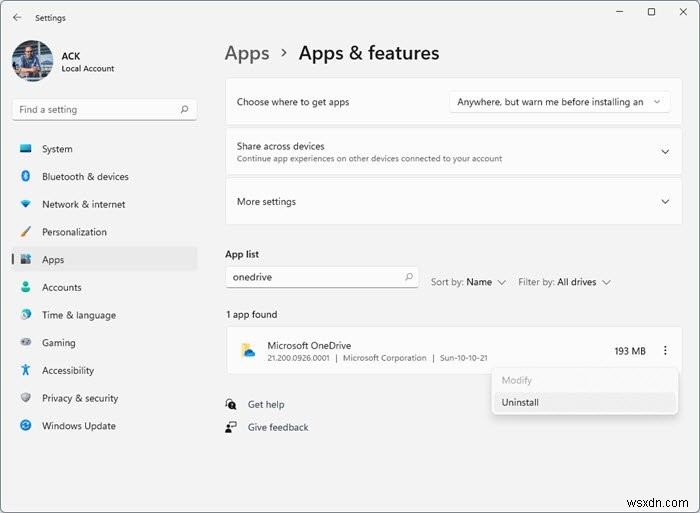The image size is (700, 513).
Task: Open Choose where to get apps dropdown
Action: pos(559,102)
